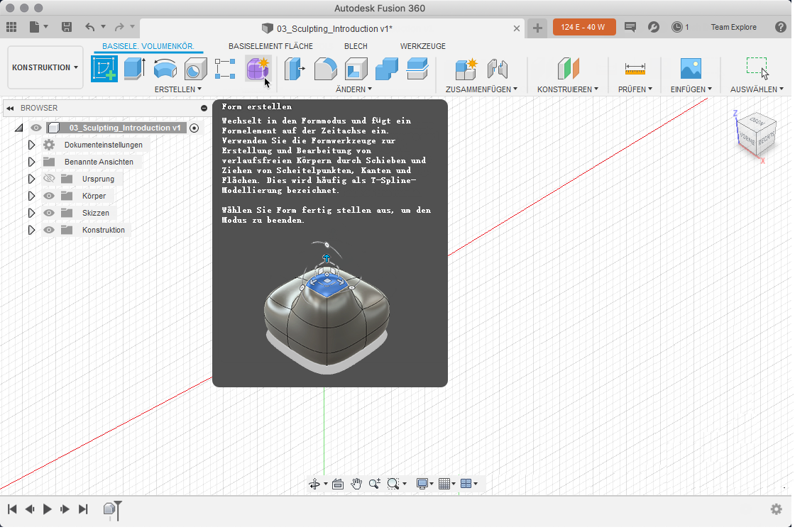Open the help question mark menu
795x532 pixels.
pyautogui.click(x=781, y=28)
